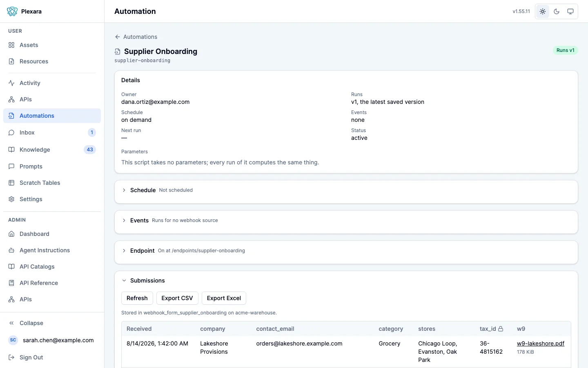The height and width of the screenshot is (368, 588).
Task: Click the Scratch Tables table icon
Action: (11, 183)
